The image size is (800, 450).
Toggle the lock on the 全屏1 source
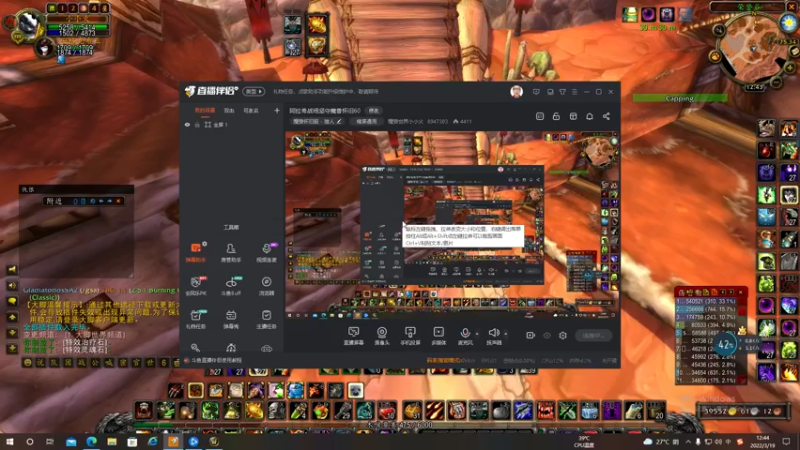coord(197,124)
